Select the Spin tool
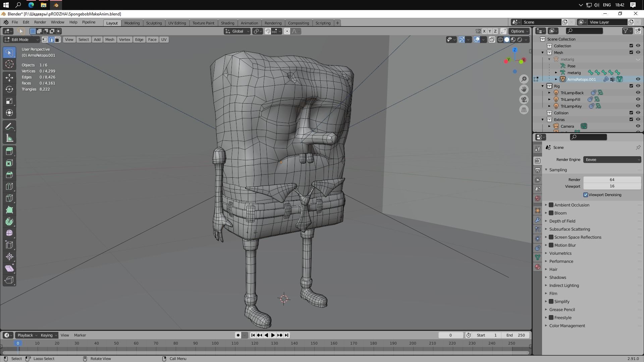Viewport: 644px width, 362px height. click(9, 222)
